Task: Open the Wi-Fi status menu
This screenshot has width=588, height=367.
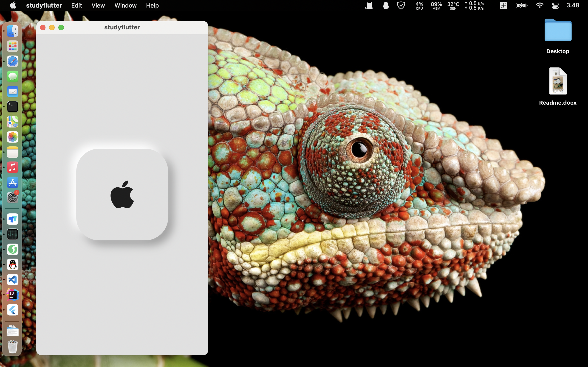Action: [539, 5]
